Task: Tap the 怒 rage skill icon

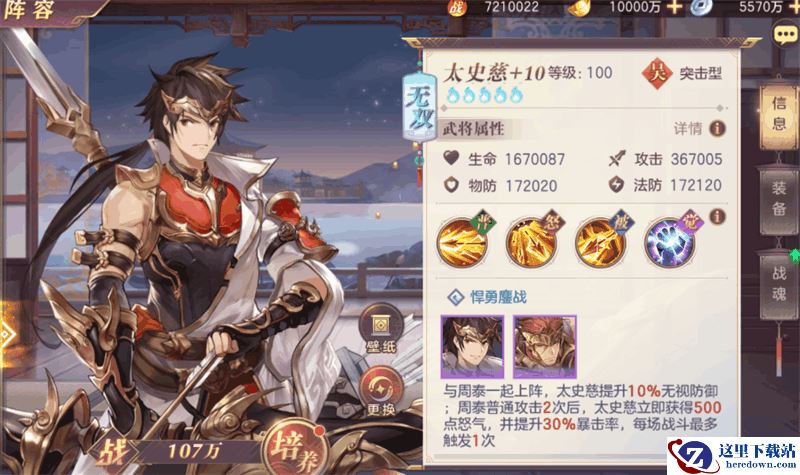Action: [532, 241]
